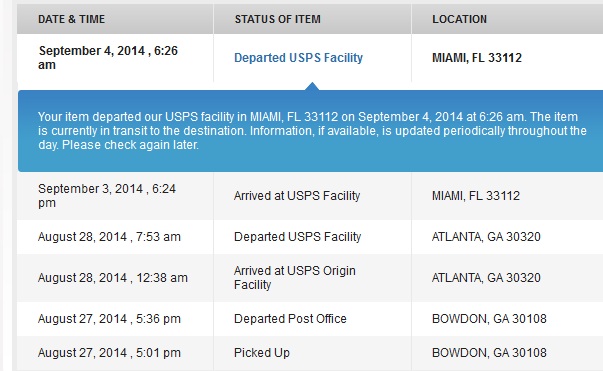Select the Departed Post Office status
This screenshot has width=603, height=371.
290,319
